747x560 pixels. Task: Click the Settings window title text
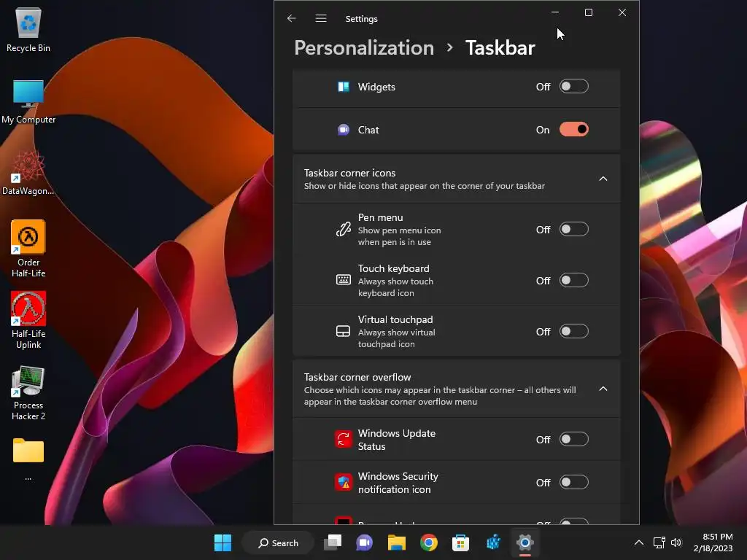(362, 19)
